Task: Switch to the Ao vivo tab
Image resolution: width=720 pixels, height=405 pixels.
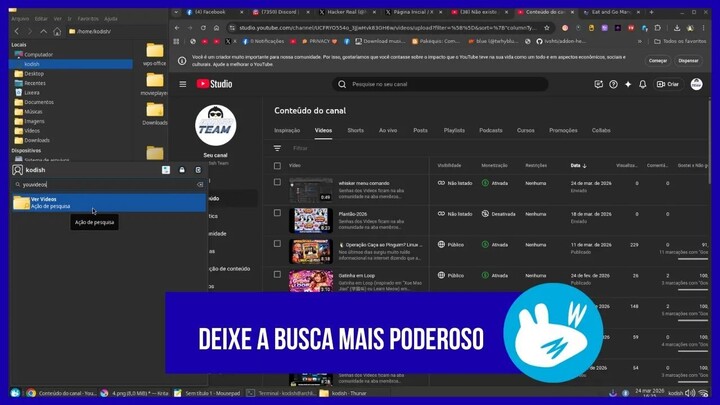Action: 388,130
